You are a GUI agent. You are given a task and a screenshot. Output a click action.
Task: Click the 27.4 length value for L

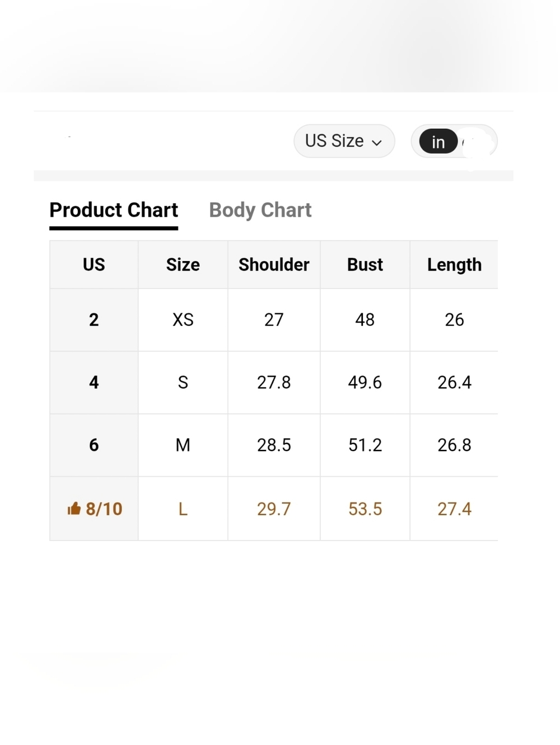454,509
